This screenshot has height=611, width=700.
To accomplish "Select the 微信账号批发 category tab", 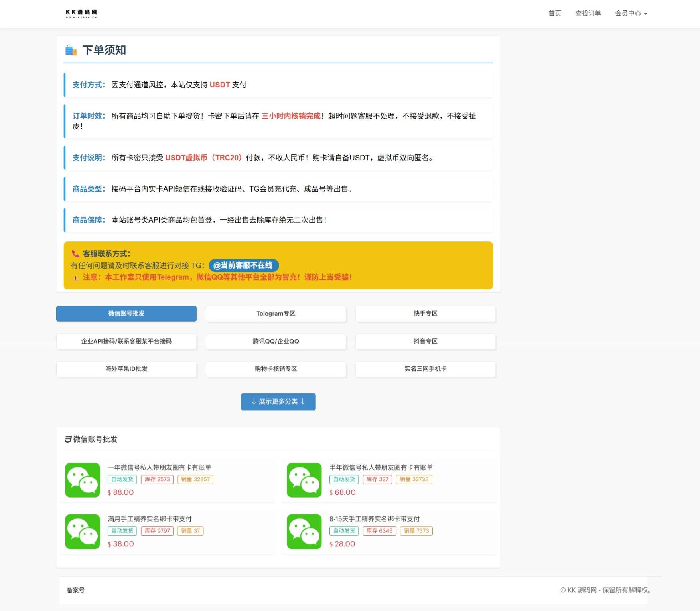I will (126, 314).
